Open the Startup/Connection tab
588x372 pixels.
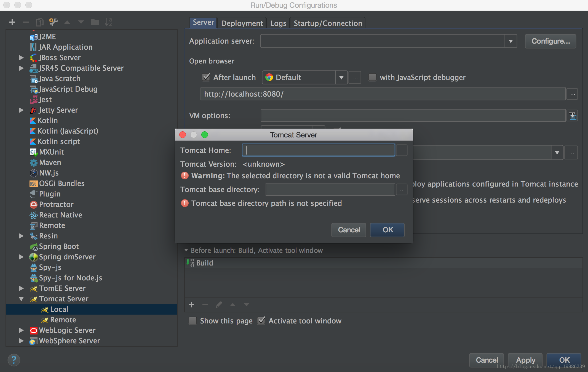click(x=328, y=23)
